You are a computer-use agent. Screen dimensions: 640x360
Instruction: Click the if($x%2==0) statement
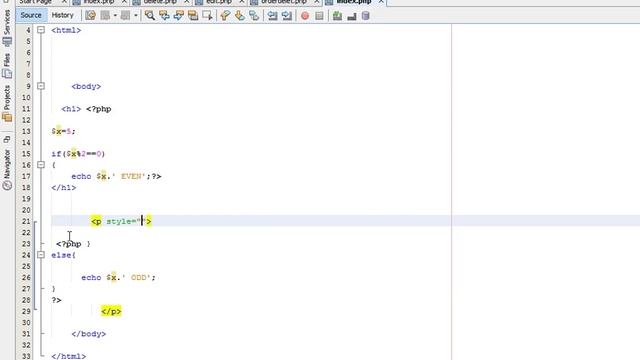point(78,154)
